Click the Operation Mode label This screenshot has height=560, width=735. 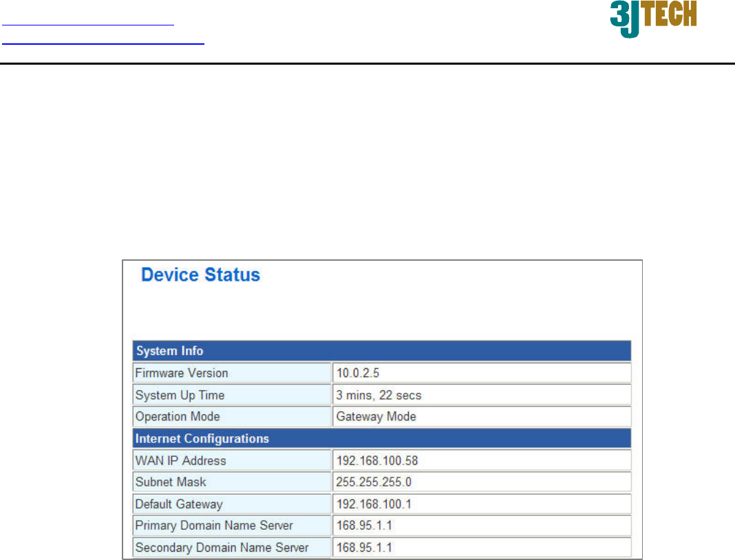coord(178,417)
